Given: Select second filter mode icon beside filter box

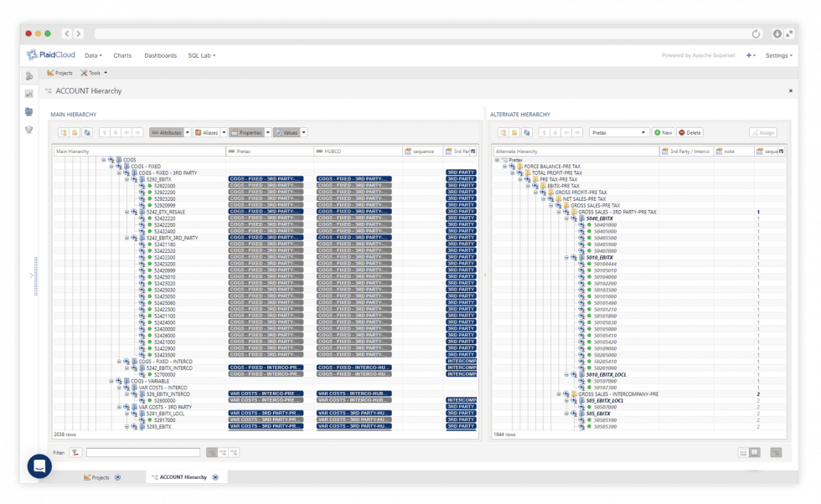Looking at the screenshot, I should [223, 453].
